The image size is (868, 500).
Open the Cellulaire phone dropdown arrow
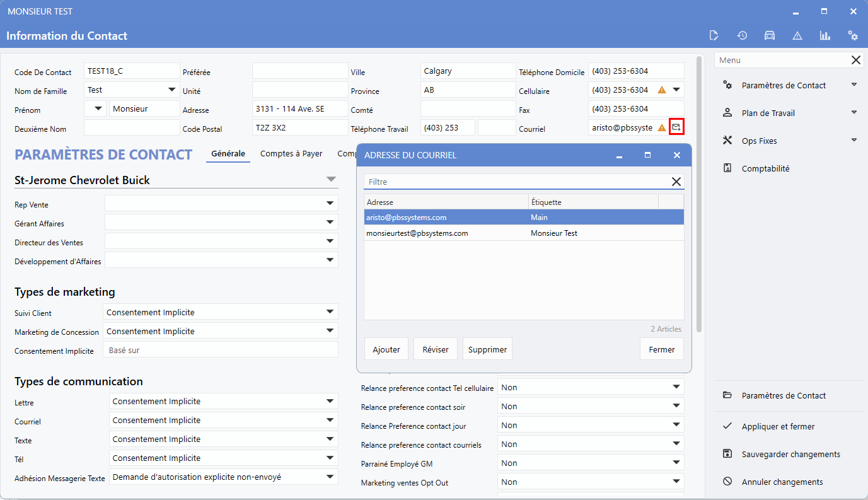[x=676, y=90]
